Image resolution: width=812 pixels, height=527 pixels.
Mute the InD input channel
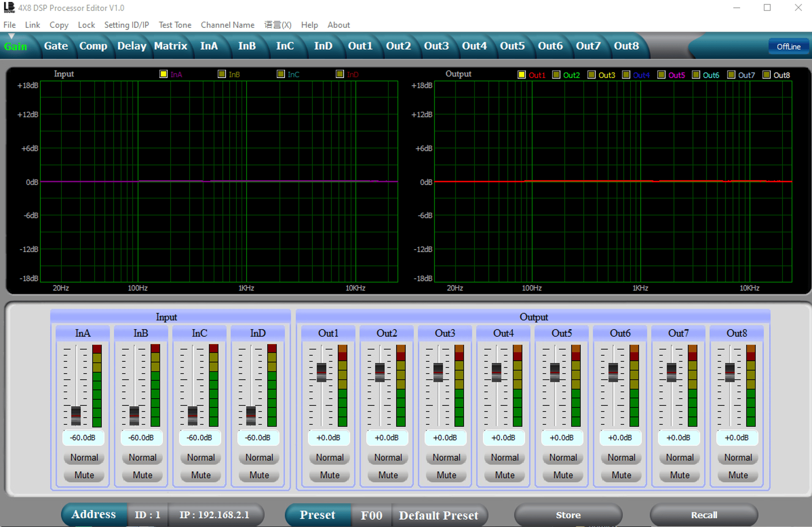coord(259,475)
